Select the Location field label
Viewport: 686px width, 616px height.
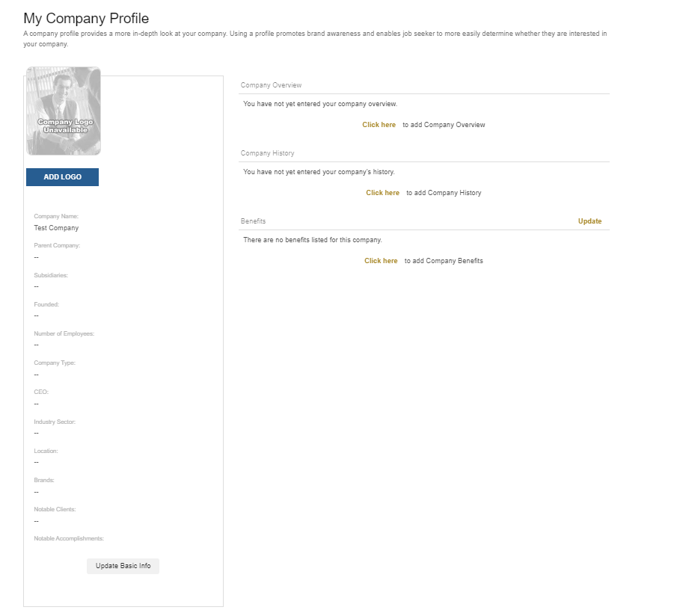46,451
